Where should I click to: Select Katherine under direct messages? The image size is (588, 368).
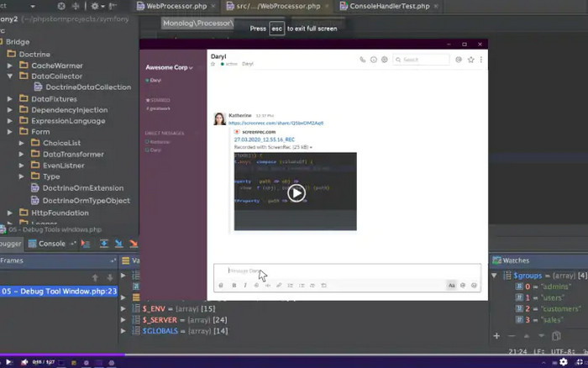pyautogui.click(x=159, y=141)
